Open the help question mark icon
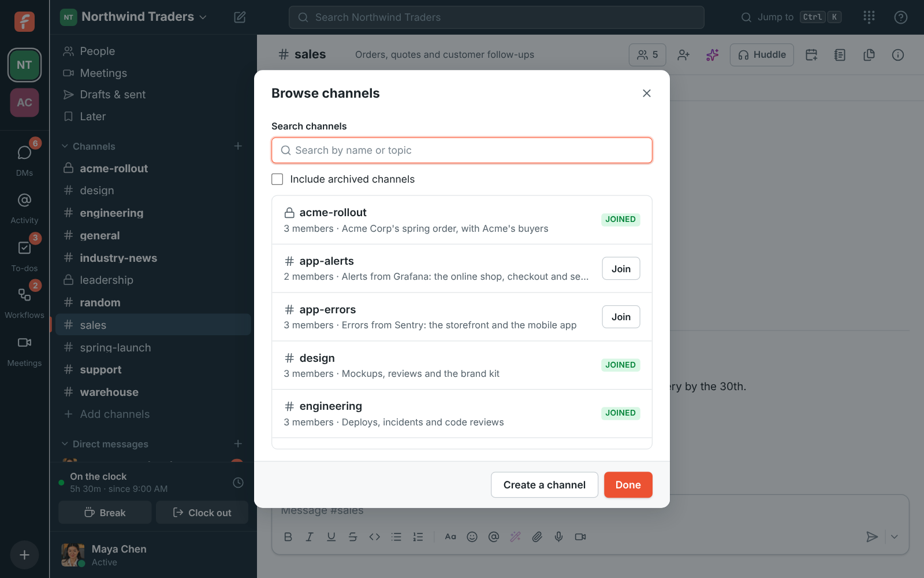Screen dimensions: 924x578 pyautogui.click(x=900, y=17)
